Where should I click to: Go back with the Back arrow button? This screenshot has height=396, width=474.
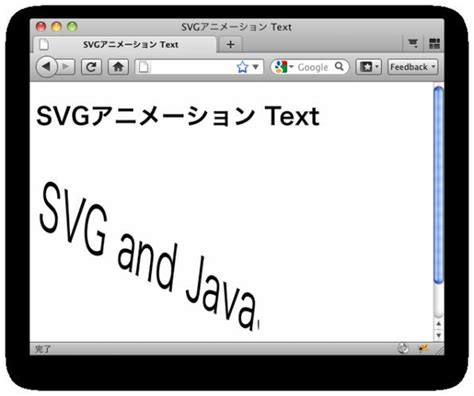click(46, 67)
